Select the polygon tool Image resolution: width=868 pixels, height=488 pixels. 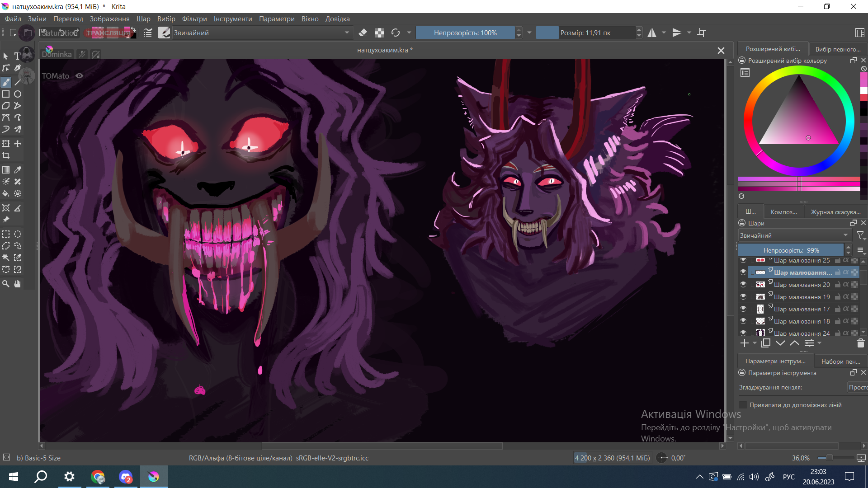[6, 106]
